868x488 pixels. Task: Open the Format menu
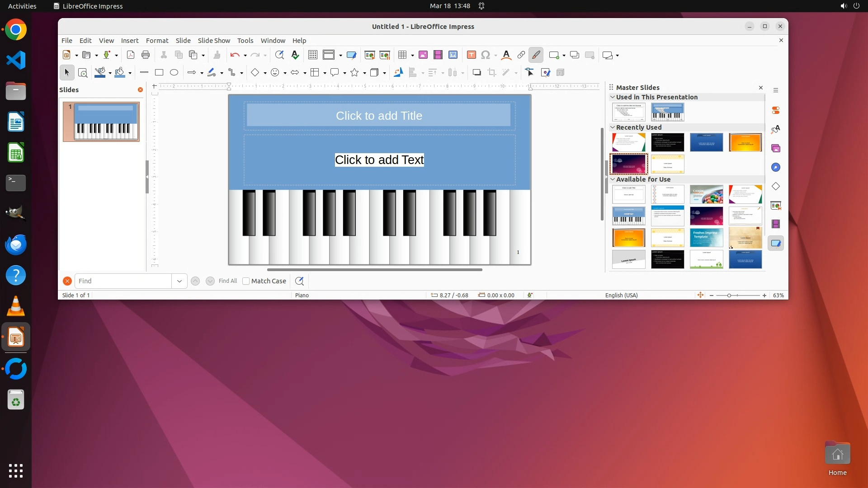157,41
